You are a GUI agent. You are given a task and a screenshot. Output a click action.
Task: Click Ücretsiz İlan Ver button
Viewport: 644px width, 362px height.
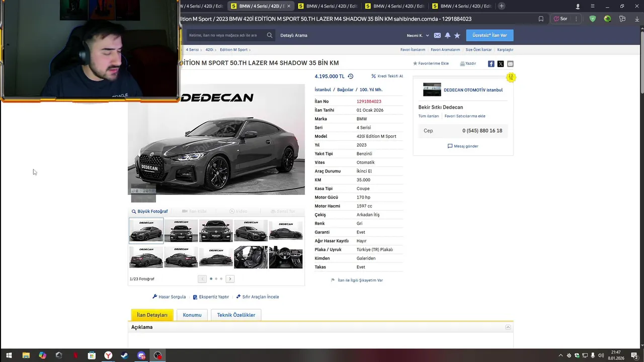pos(490,35)
